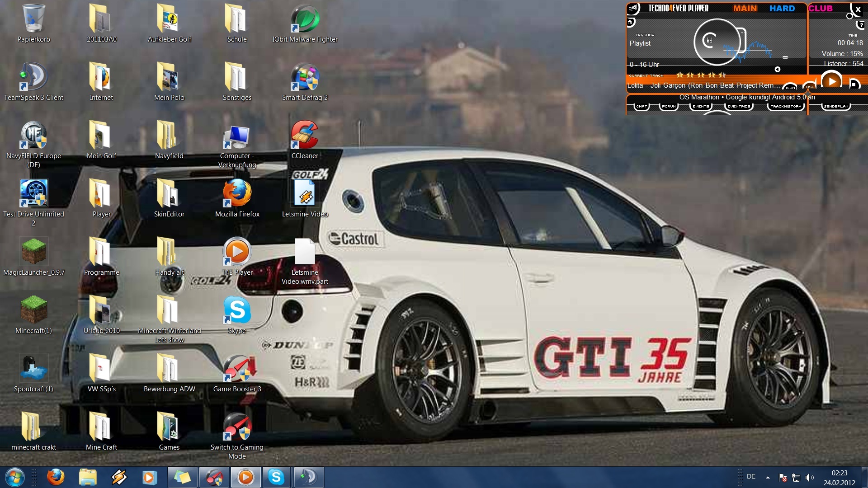
Task: Click the help question mark icon
Action: pos(861,25)
